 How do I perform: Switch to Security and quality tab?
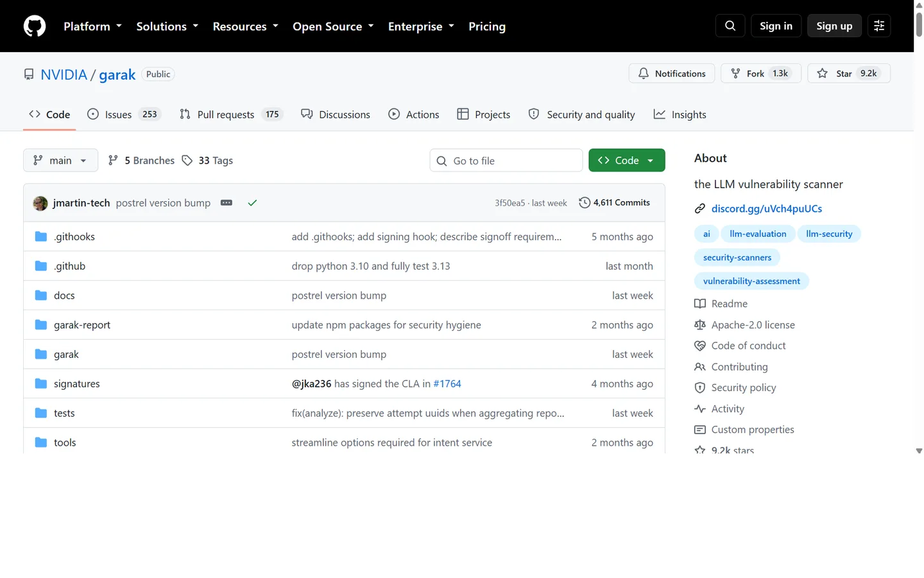[x=581, y=114]
